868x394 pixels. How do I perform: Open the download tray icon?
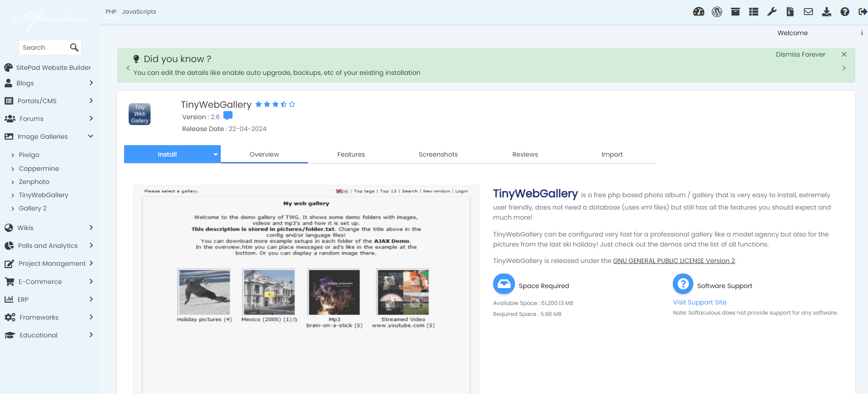(x=826, y=12)
